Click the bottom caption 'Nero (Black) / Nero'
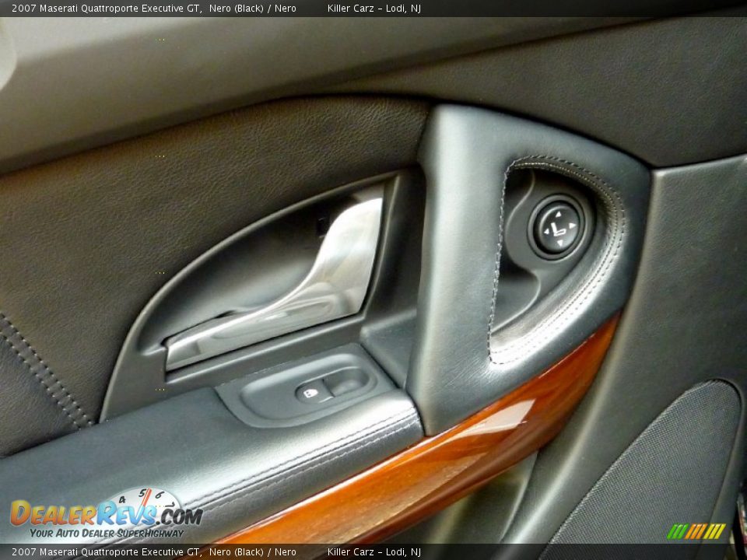Viewport: 747px width, 560px height. (x=252, y=552)
